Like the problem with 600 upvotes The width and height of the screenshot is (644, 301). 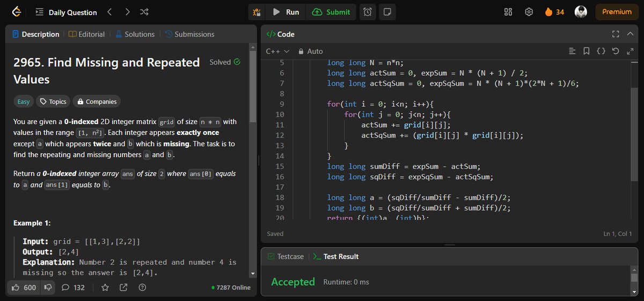click(x=24, y=288)
